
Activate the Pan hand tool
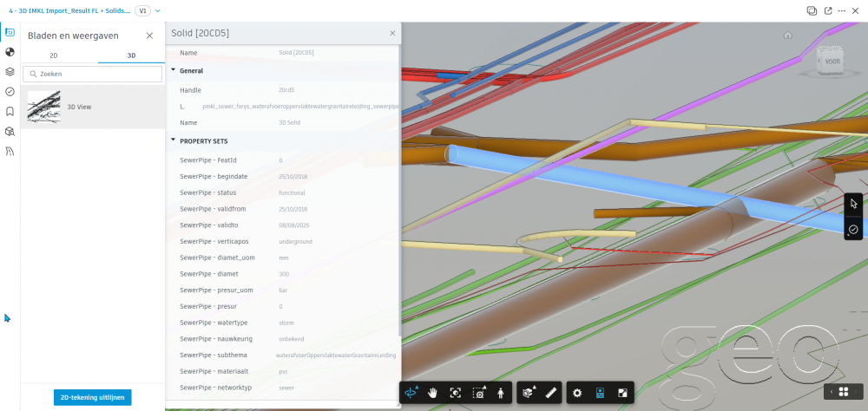click(433, 393)
